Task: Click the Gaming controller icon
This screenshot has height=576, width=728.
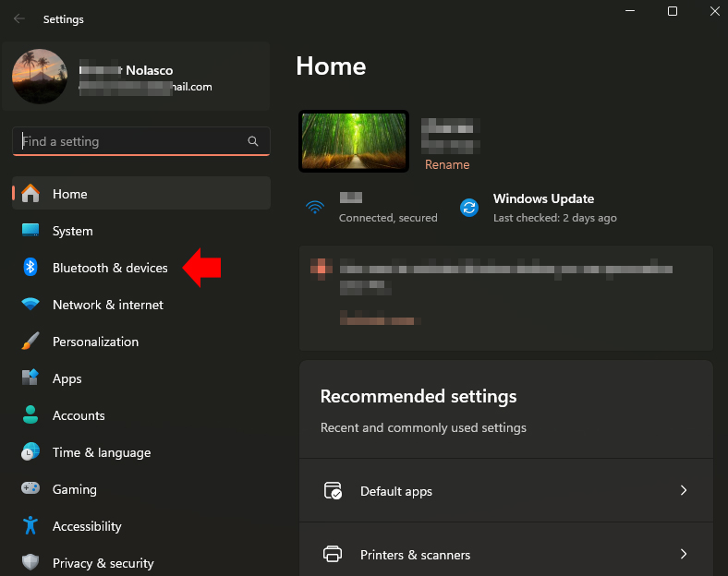Action: click(x=30, y=488)
